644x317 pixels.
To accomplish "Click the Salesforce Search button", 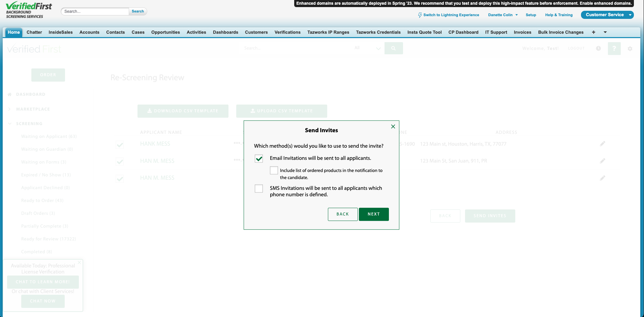I will pos(138,11).
